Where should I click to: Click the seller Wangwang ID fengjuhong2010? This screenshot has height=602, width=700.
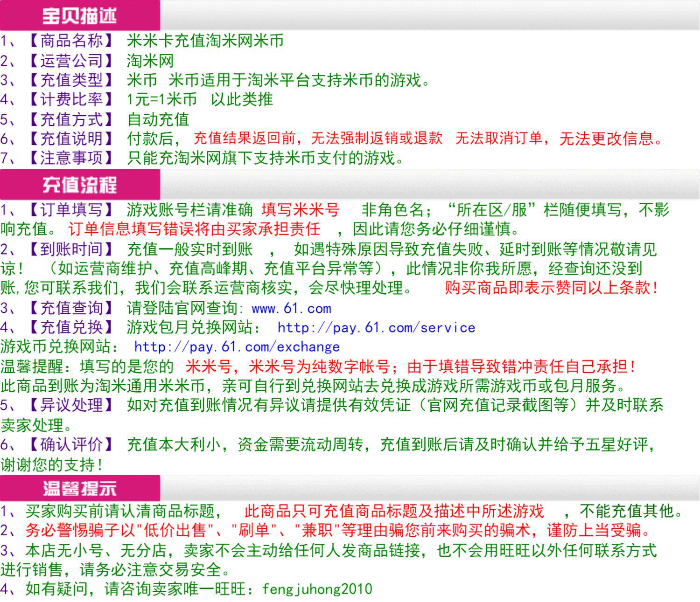(317, 589)
